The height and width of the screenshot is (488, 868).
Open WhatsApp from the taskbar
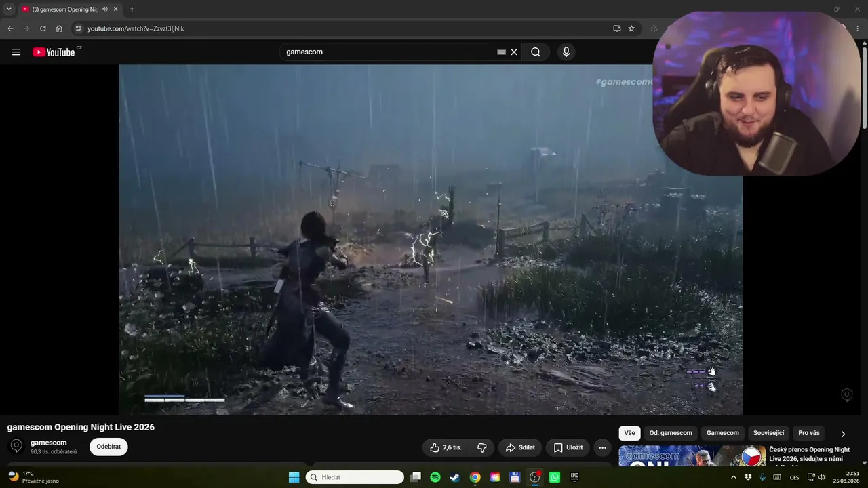[x=555, y=477]
